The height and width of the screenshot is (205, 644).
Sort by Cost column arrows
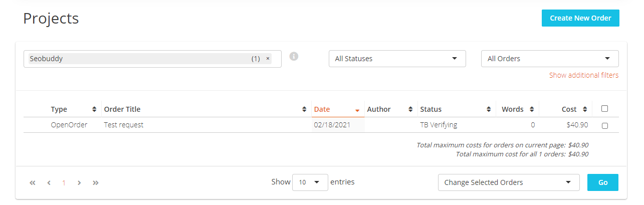pos(585,109)
